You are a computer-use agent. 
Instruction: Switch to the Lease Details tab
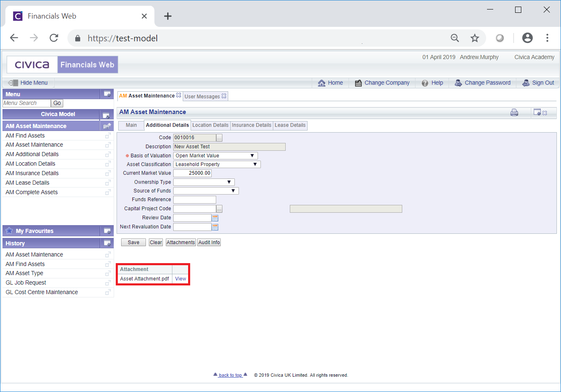290,125
